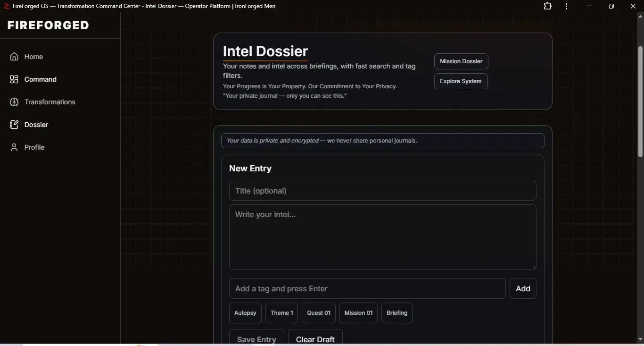Click the Explore System button
The height and width of the screenshot is (346, 644).
pos(460,81)
